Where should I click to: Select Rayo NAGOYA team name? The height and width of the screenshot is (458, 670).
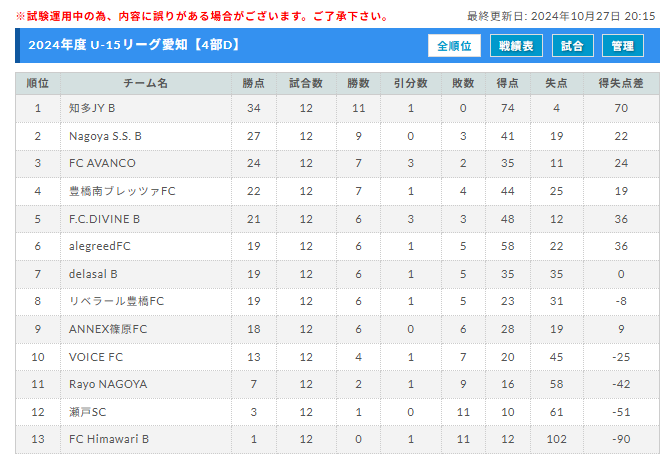(x=108, y=384)
